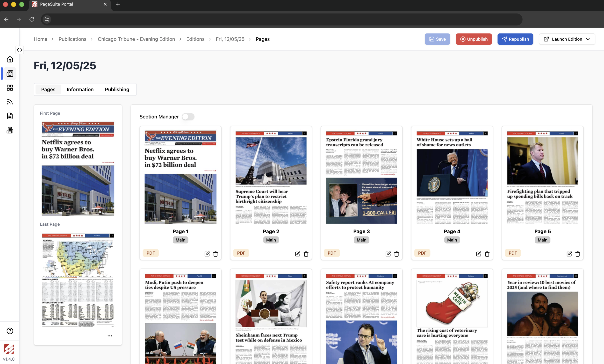The width and height of the screenshot is (604, 364).
Task: Edit Page 1 using pencil icon
Action: [207, 254]
